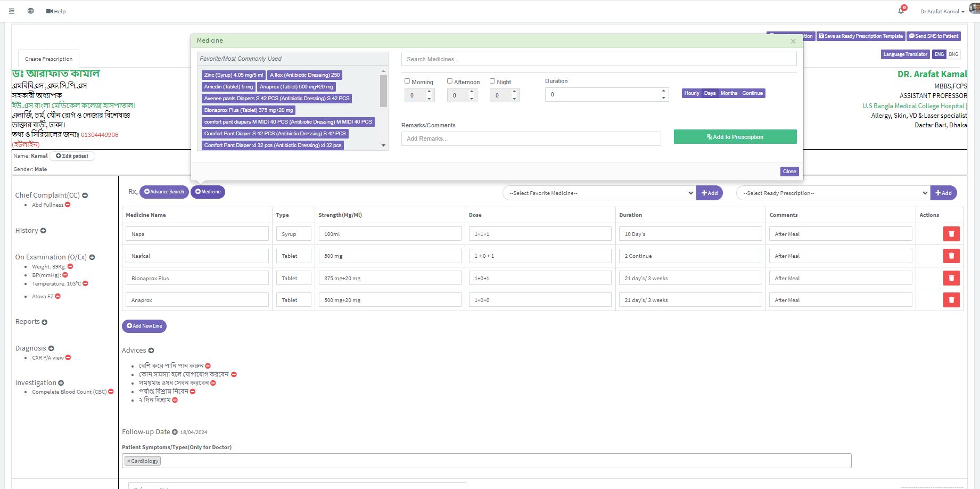Click the notification bell icon
The height and width of the screenshot is (489, 980).
click(901, 11)
